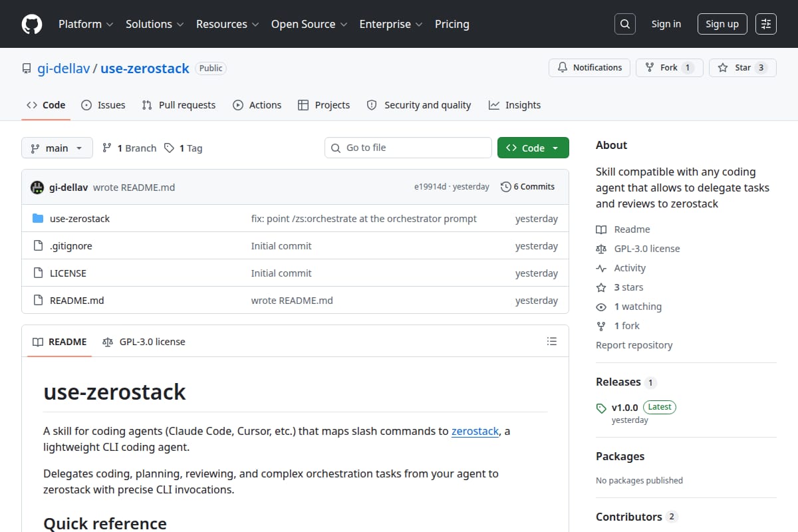Open the use-zerostack repository title link
This screenshot has height=532, width=798.
point(145,68)
